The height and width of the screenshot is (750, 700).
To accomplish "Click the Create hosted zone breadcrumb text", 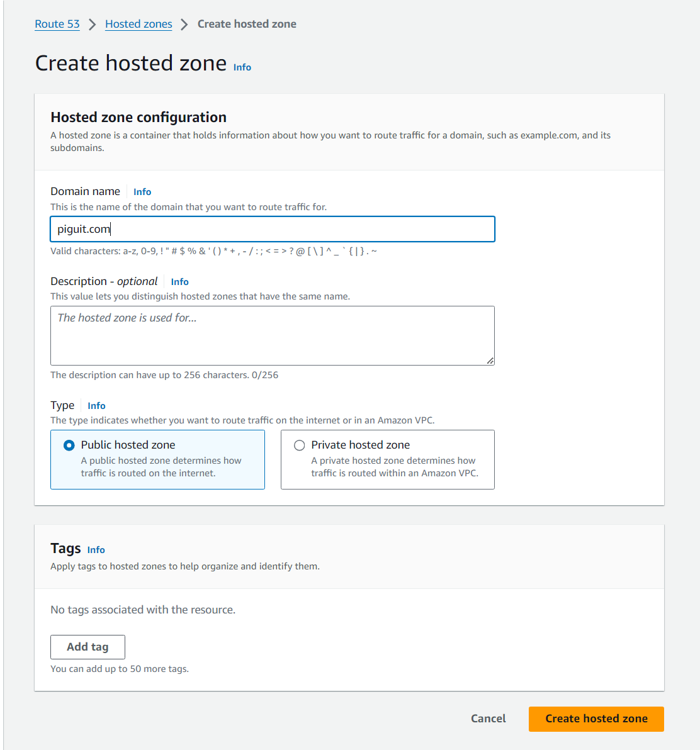I will pyautogui.click(x=247, y=24).
